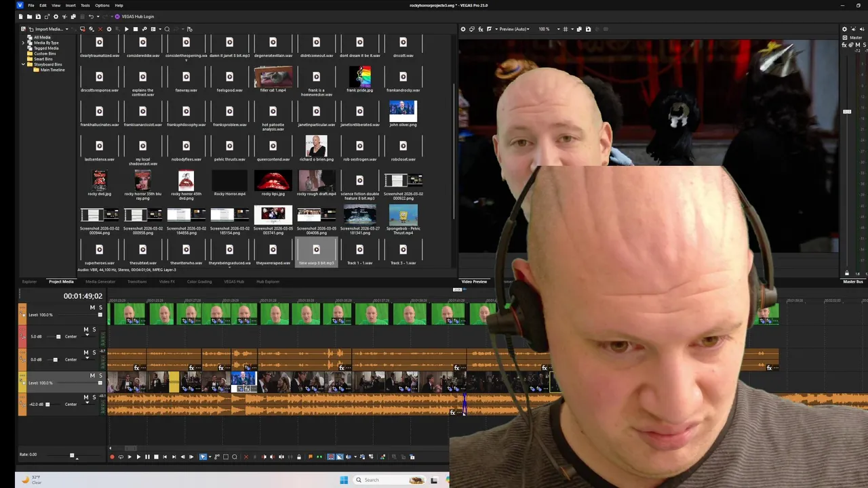The width and height of the screenshot is (868, 488).
Task: Switch to the Video FX tab
Action: [x=167, y=281]
